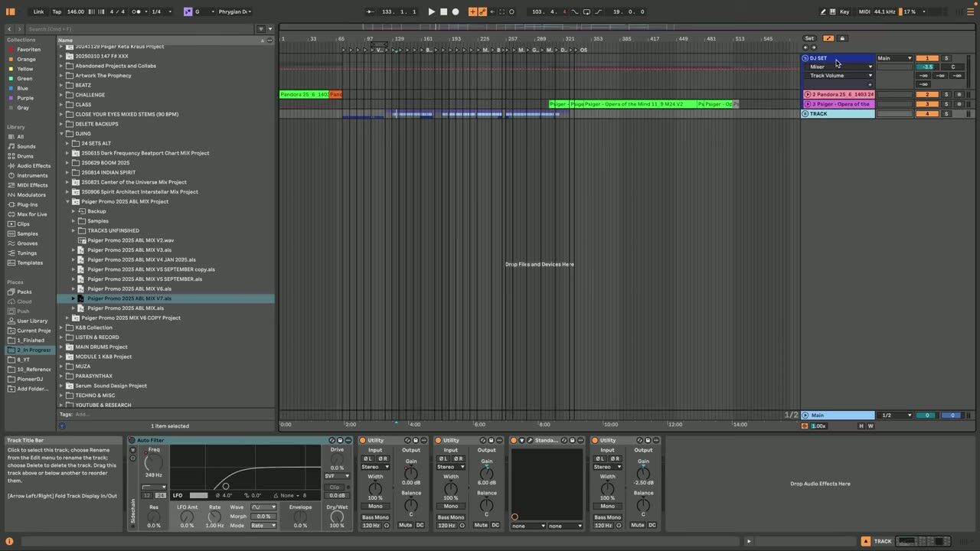Open the Main output routing dropdown on DJ SET
The image size is (980, 551).
point(894,58)
